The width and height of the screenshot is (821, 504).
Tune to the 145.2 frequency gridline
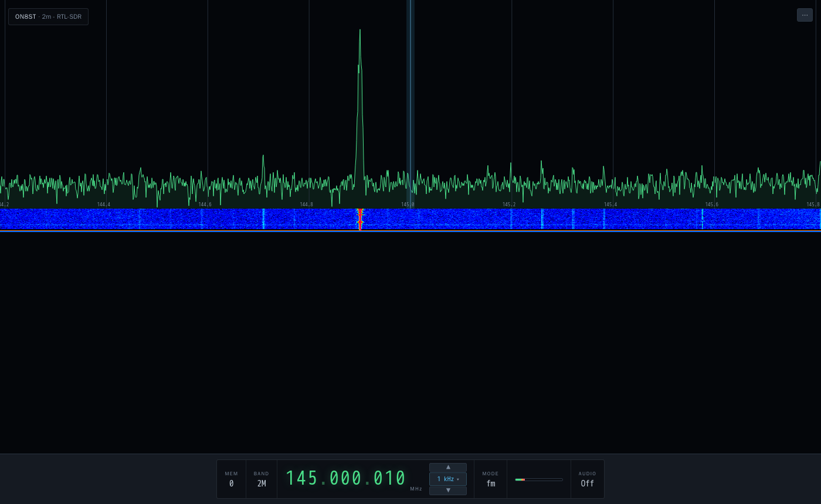tap(511, 104)
